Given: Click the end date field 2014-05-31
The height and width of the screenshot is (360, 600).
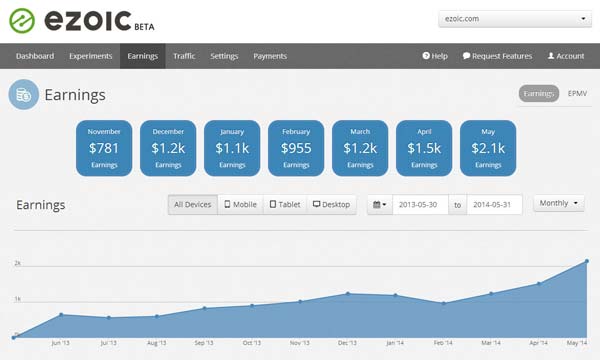Looking at the screenshot, I should [494, 205].
